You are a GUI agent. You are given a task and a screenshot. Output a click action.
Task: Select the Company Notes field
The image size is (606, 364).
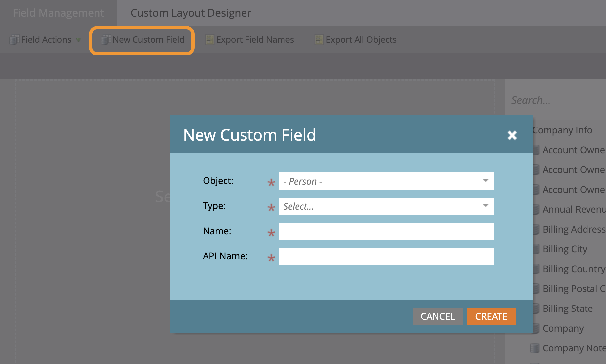pos(574,348)
